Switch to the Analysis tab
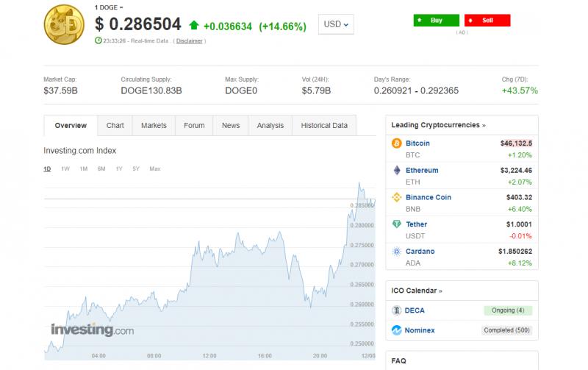The height and width of the screenshot is (370, 588). 270,125
